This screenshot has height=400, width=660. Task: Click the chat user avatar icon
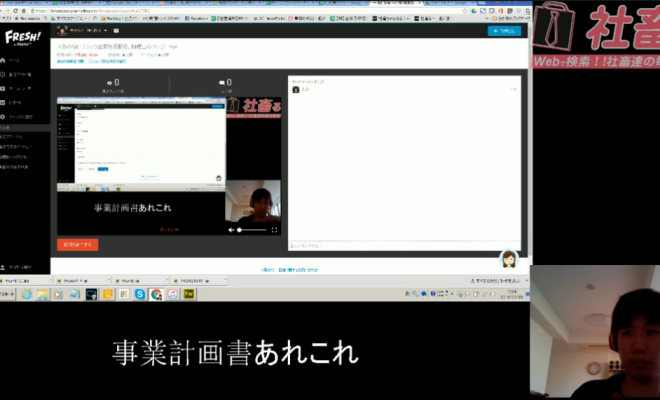coord(294,89)
